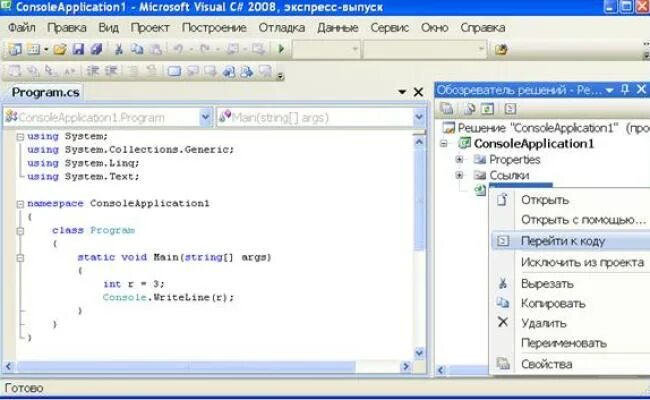Start debugging with the green play icon
Image resolution: width=650 pixels, height=400 pixels.
(281, 49)
